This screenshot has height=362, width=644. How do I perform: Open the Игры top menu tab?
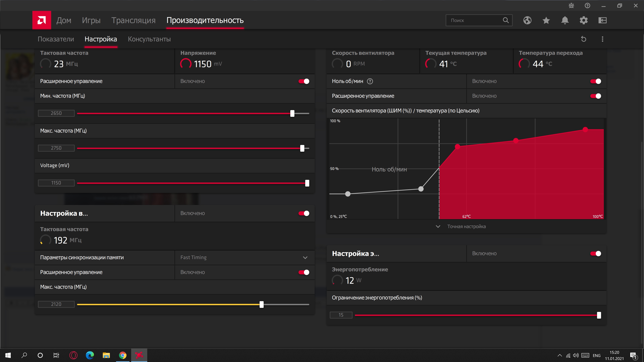91,20
